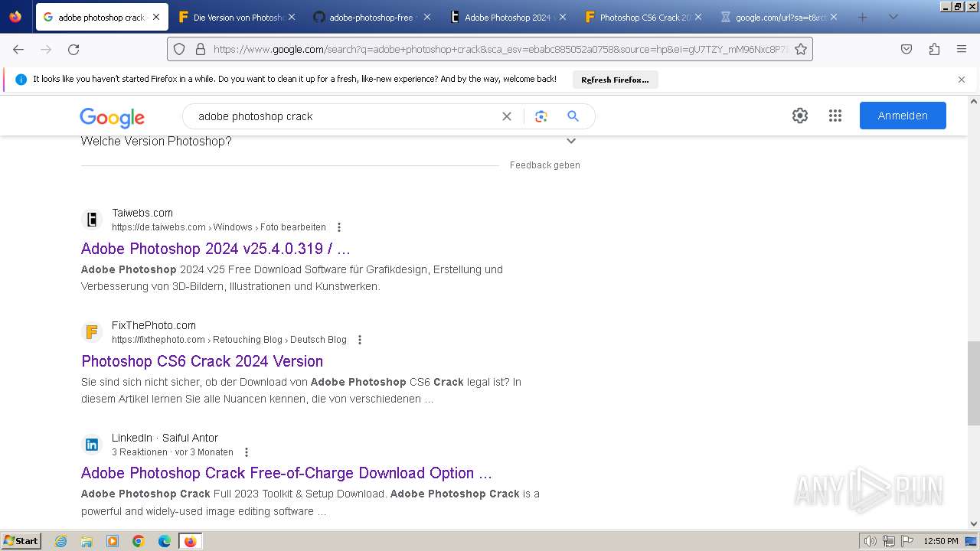Launch Microsoft Edge from the taskbar
980x551 pixels.
point(165,541)
